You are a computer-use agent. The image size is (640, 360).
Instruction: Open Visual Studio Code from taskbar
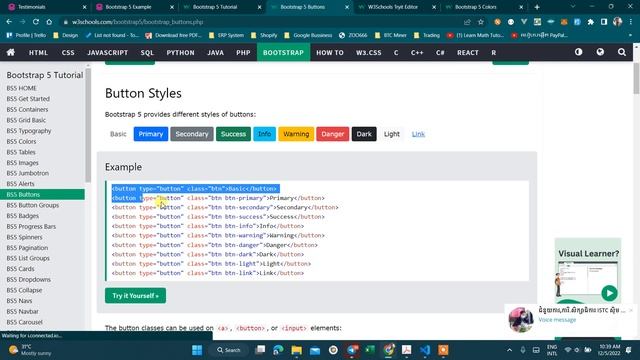425,350
